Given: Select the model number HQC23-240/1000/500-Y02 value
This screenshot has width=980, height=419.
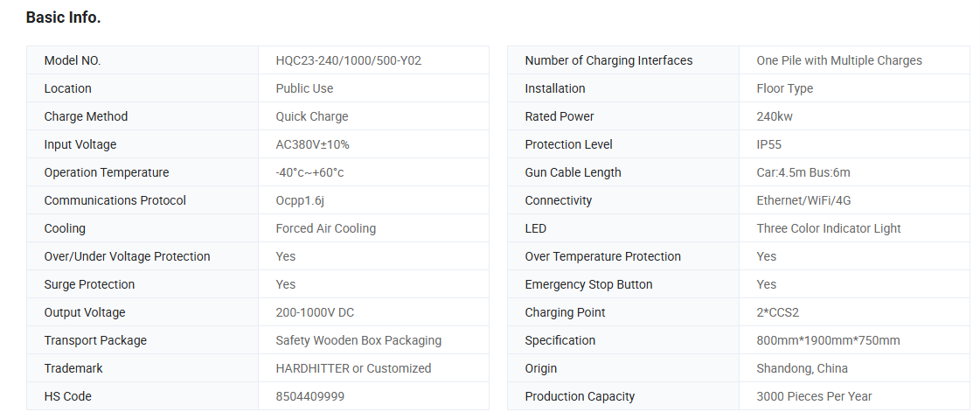Looking at the screenshot, I should (x=348, y=60).
